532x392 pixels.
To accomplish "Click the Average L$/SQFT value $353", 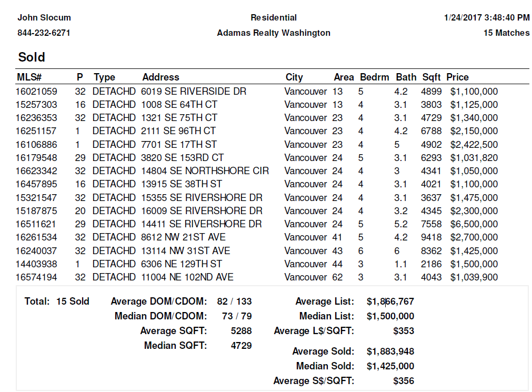I will 404,331.
